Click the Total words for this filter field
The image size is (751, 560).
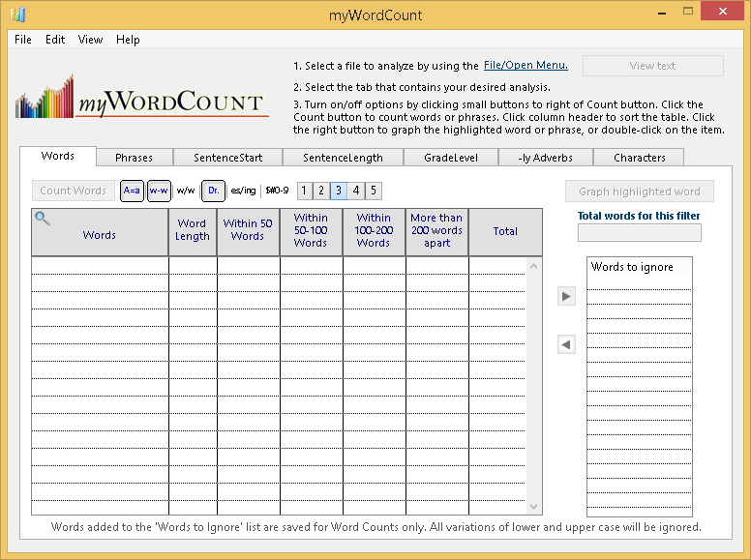(x=639, y=232)
